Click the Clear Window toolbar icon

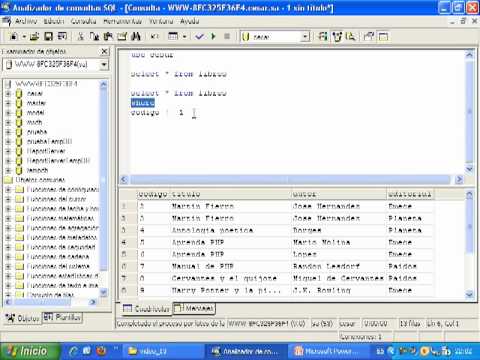pyautogui.click(x=122, y=36)
